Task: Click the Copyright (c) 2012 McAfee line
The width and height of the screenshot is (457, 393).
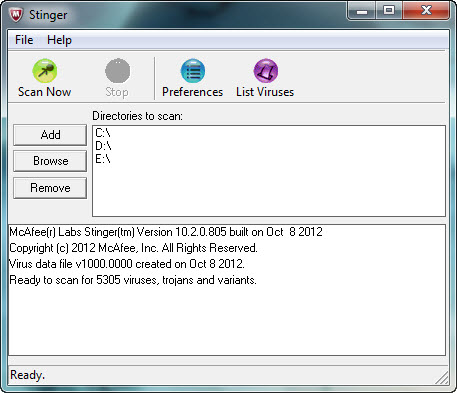Action: point(133,248)
